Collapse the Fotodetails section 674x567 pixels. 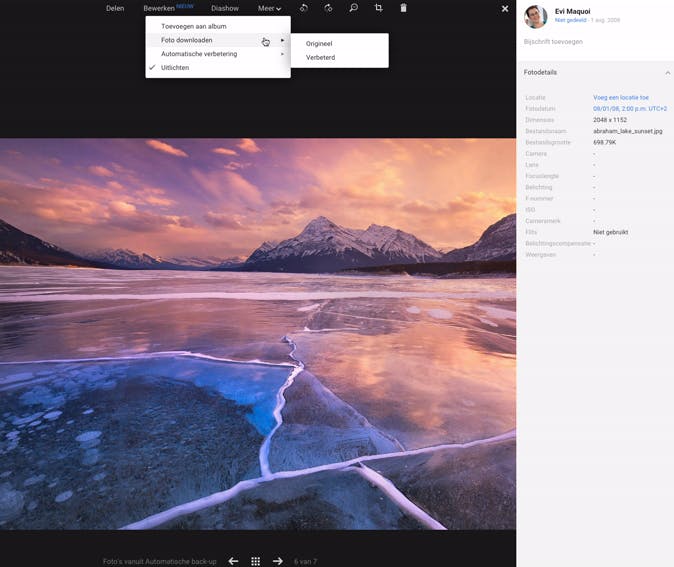(667, 73)
